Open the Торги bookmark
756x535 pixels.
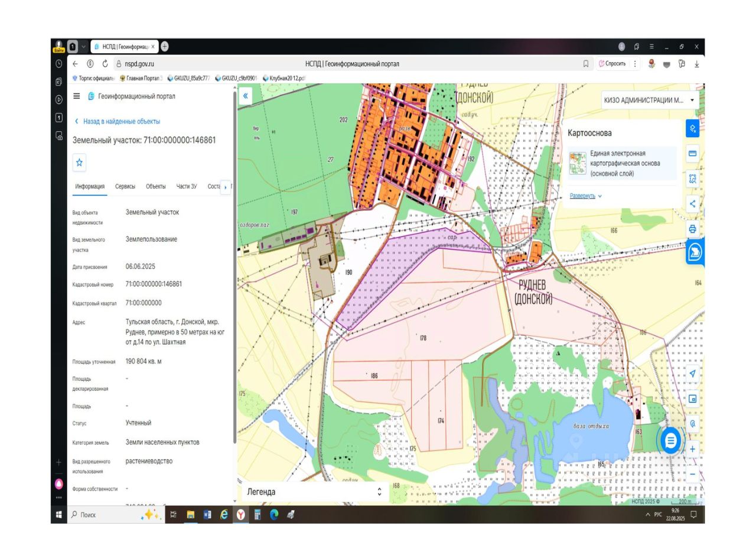point(94,77)
